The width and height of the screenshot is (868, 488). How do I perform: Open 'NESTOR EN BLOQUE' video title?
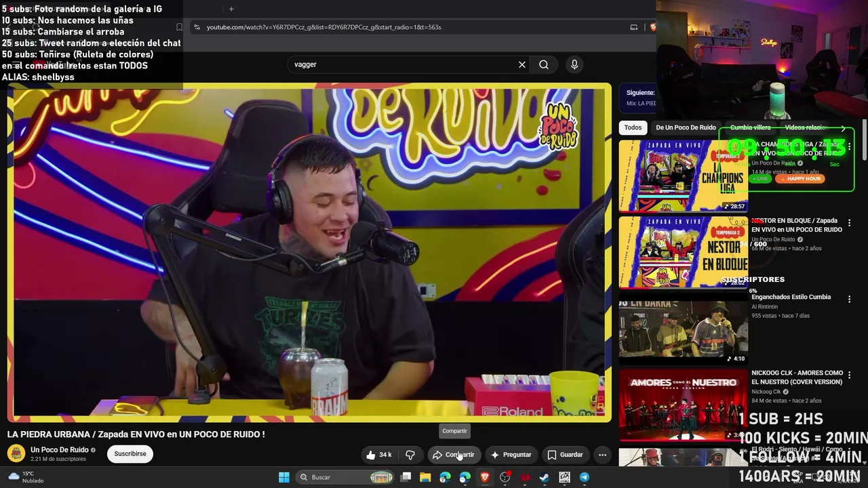click(x=797, y=225)
